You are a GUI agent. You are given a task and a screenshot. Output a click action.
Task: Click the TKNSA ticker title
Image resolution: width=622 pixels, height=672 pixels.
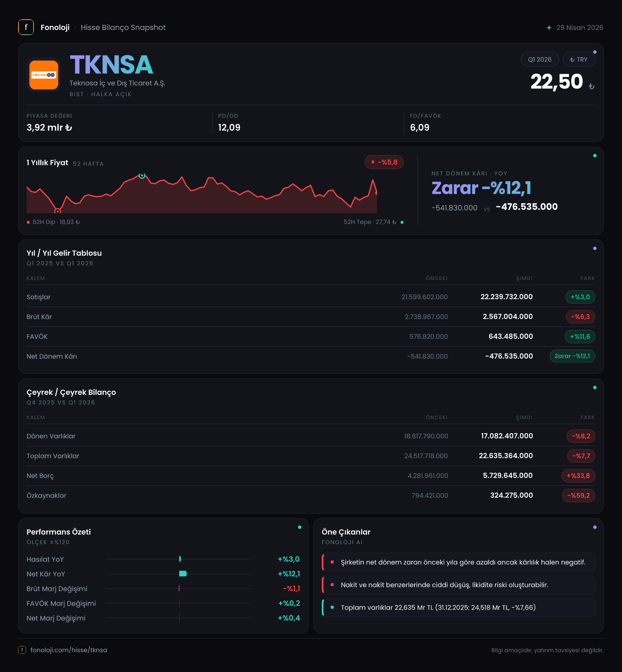click(x=111, y=65)
